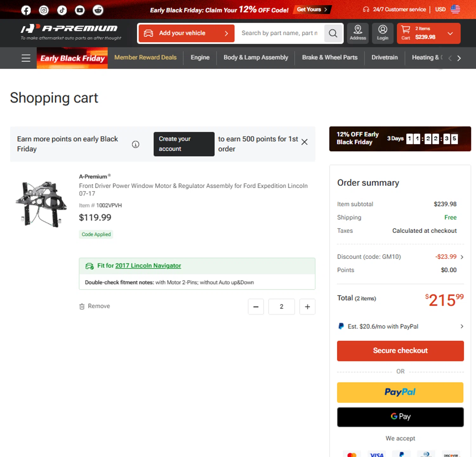Click the Secure checkout button
The width and height of the screenshot is (476, 457).
[x=400, y=351]
